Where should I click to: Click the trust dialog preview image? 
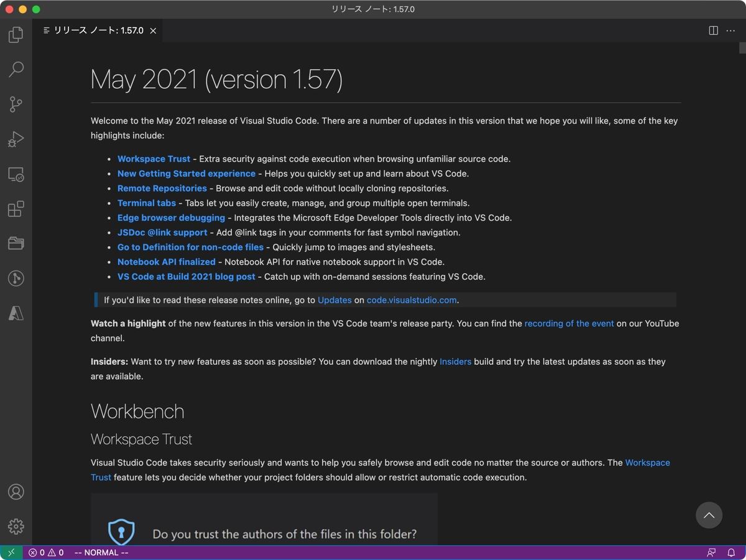(264, 519)
